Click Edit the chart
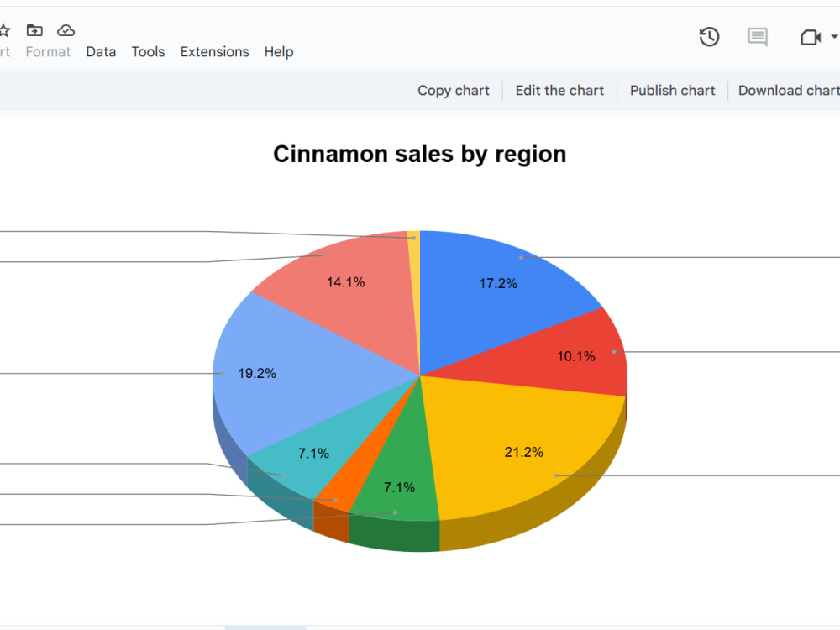 (x=559, y=91)
